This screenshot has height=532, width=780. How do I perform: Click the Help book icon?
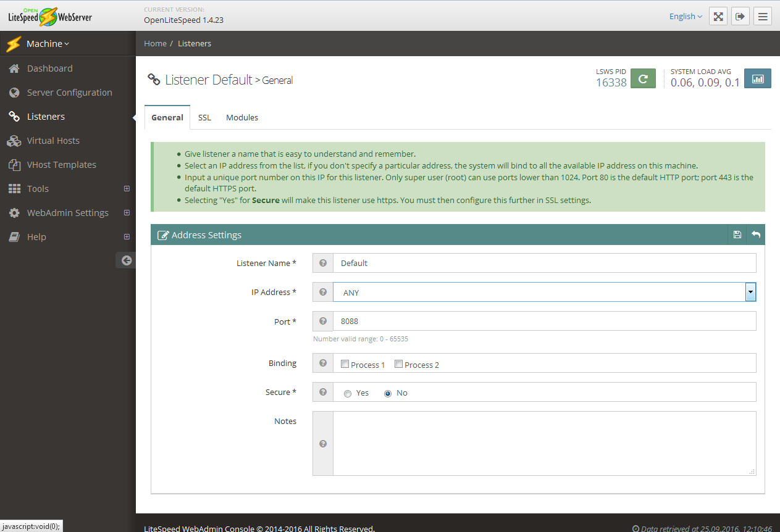click(14, 237)
